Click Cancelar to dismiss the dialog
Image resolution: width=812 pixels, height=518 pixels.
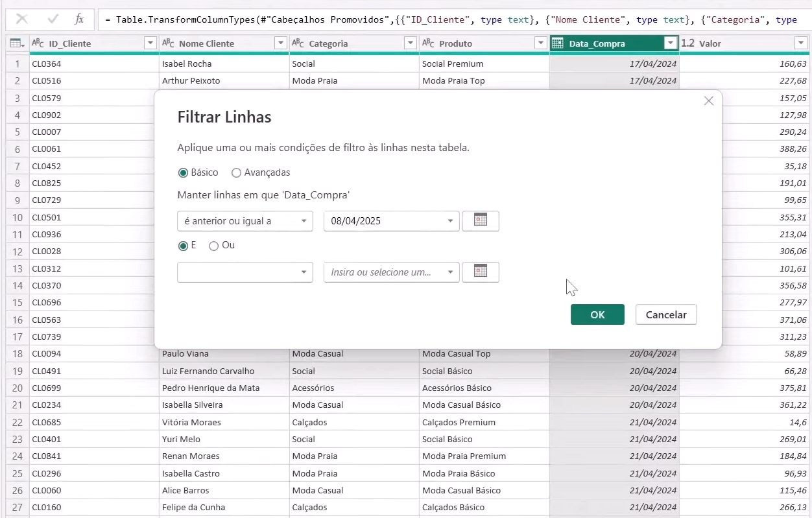tap(666, 314)
